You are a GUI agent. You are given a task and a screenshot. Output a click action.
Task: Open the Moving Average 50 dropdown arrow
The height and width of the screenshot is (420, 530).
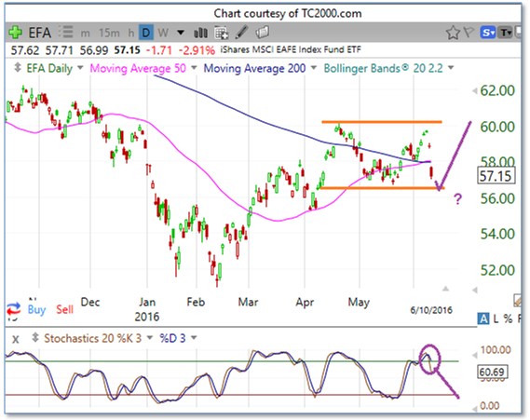[194, 68]
